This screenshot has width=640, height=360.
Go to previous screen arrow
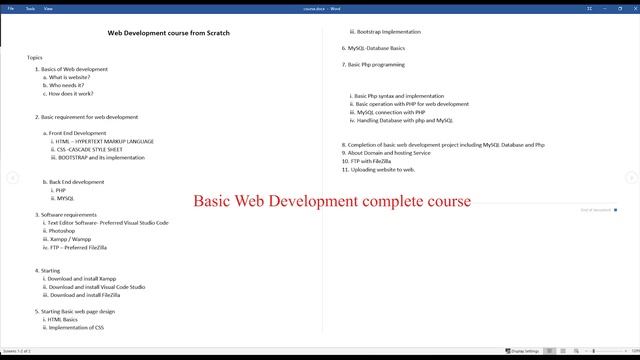pos(13,178)
